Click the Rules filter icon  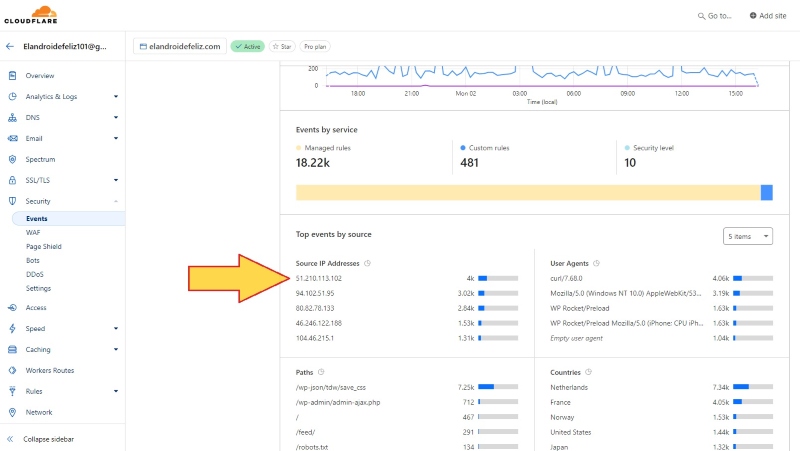point(12,391)
